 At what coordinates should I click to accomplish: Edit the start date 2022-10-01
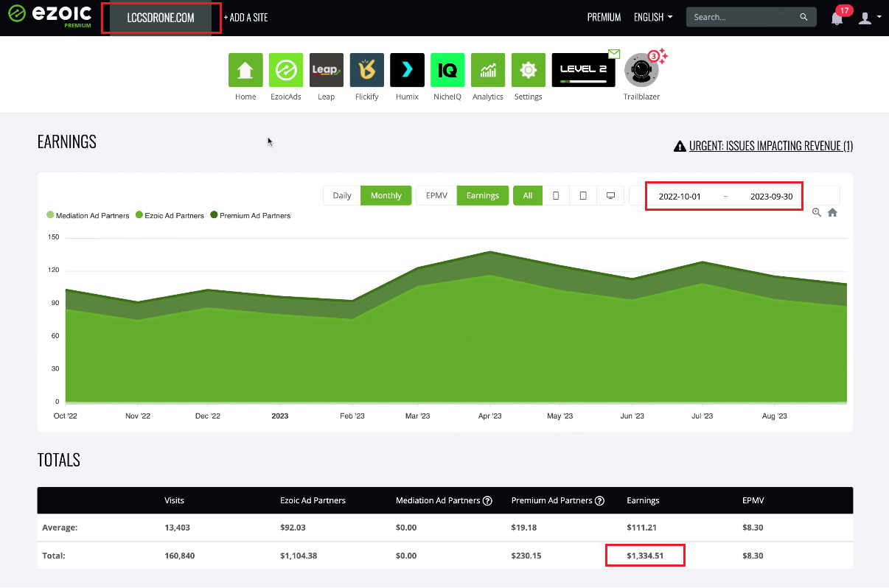pos(680,197)
